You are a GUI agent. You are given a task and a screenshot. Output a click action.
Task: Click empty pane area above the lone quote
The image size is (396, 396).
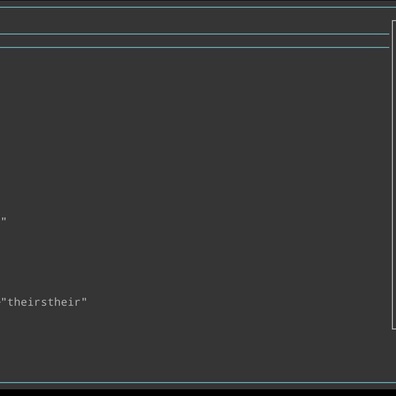(x=195, y=133)
